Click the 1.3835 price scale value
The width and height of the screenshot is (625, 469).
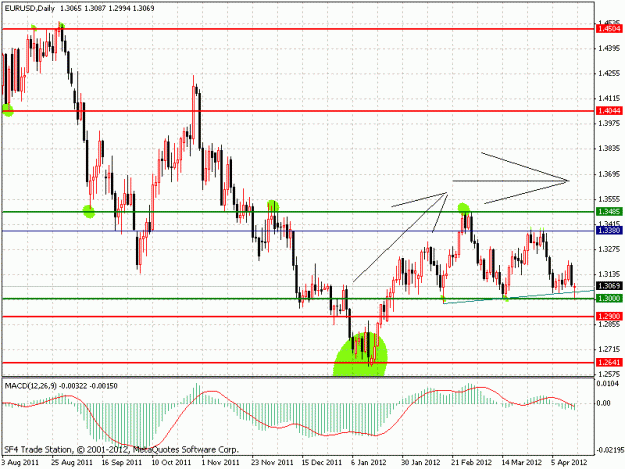click(609, 149)
